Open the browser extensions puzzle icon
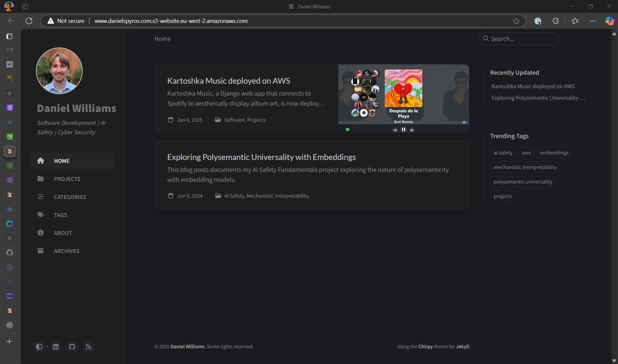Image resolution: width=618 pixels, height=364 pixels. 555,21
